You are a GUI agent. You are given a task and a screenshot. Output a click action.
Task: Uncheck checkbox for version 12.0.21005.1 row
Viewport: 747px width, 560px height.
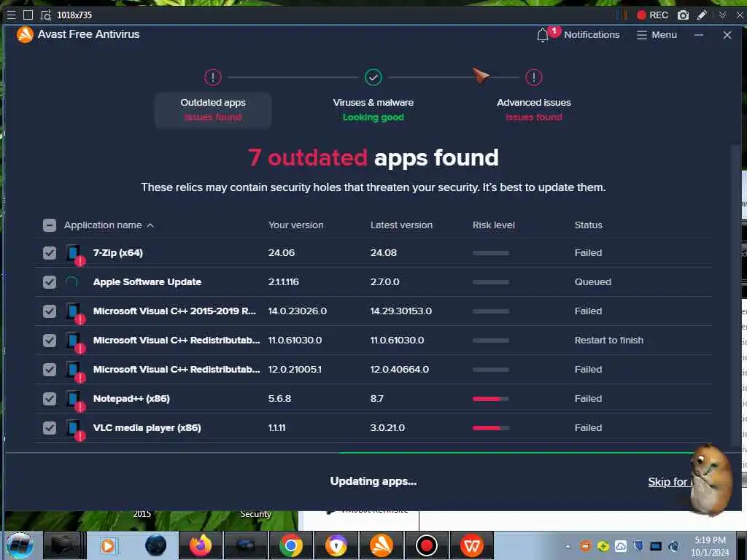click(50, 369)
